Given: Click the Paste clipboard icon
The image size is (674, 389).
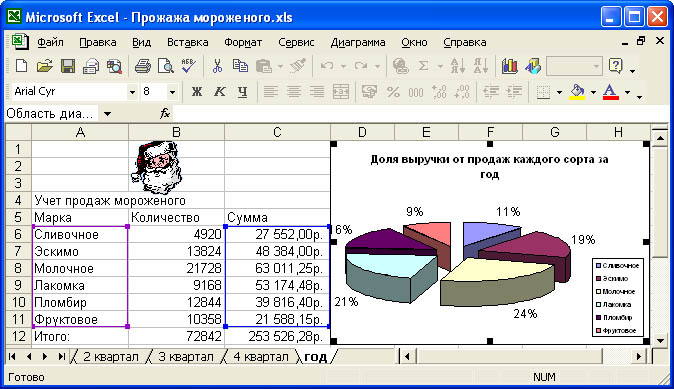Looking at the screenshot, I should pyautogui.click(x=263, y=66).
